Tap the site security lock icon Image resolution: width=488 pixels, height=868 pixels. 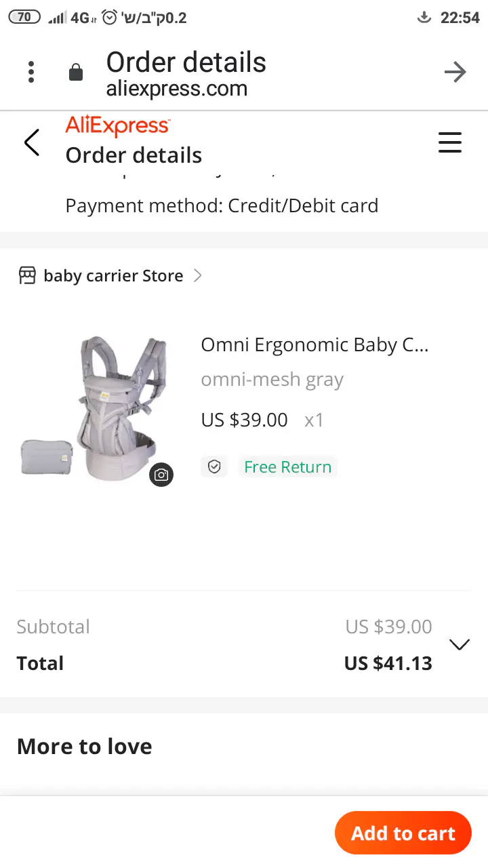(76, 73)
